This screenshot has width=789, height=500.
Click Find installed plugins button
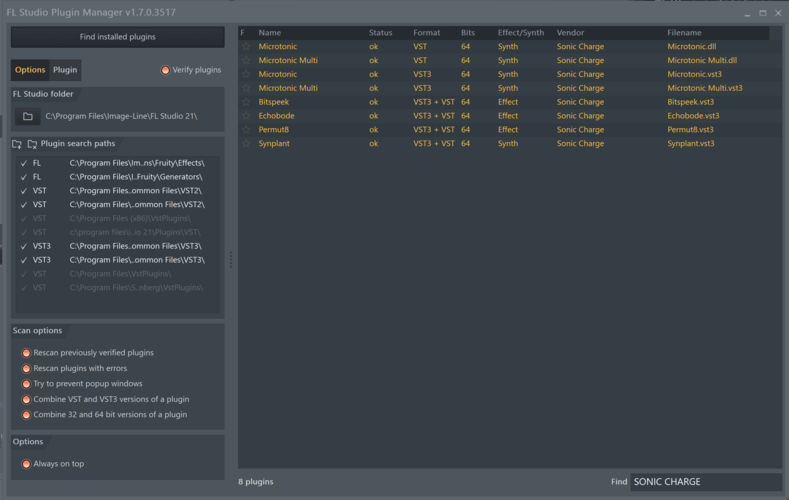point(118,37)
